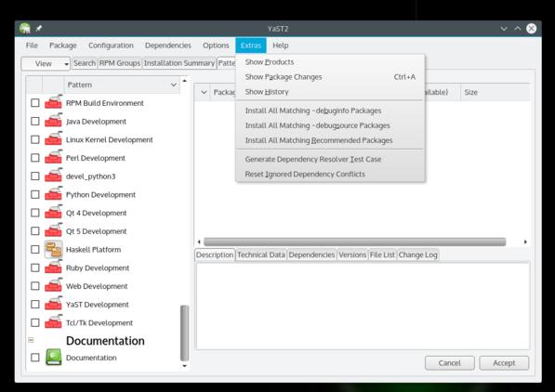
Task: Click the Web Development pattern icon
Action: point(53,286)
